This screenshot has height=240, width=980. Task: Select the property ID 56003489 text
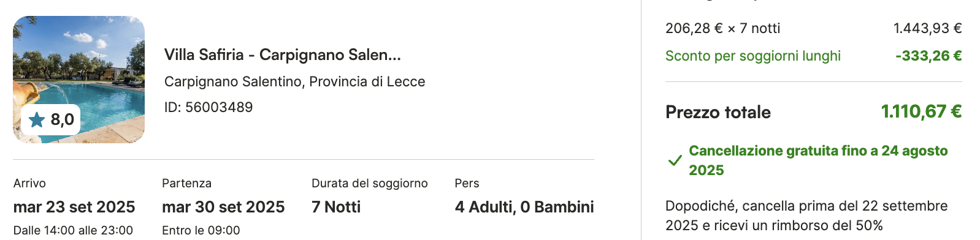click(209, 107)
